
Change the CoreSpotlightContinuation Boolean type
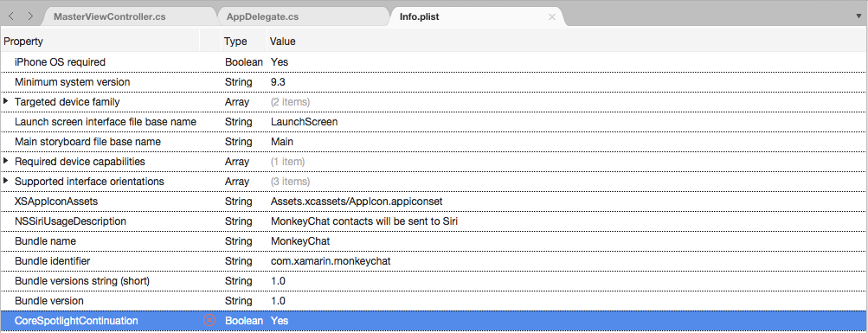[243, 321]
